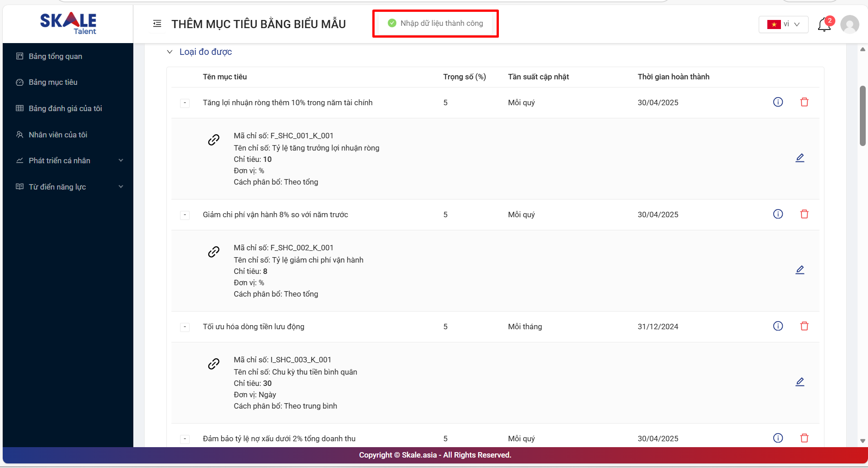Open the language selector dropdown
This screenshot has width=868, height=468.
[x=783, y=24]
